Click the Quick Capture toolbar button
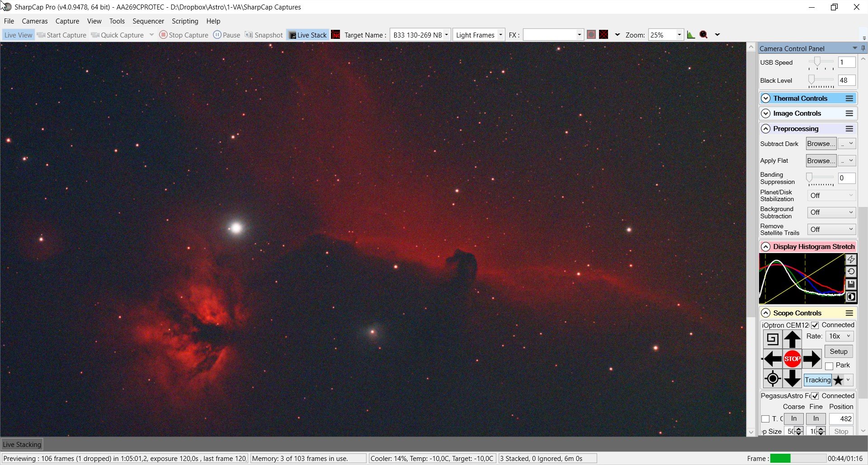Viewport: 868px width, 465px height. click(118, 35)
